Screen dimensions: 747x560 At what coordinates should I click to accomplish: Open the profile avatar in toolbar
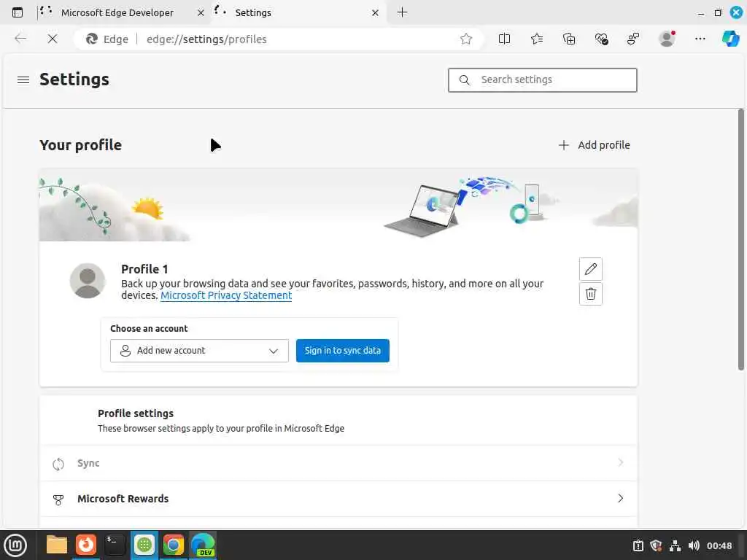click(667, 39)
